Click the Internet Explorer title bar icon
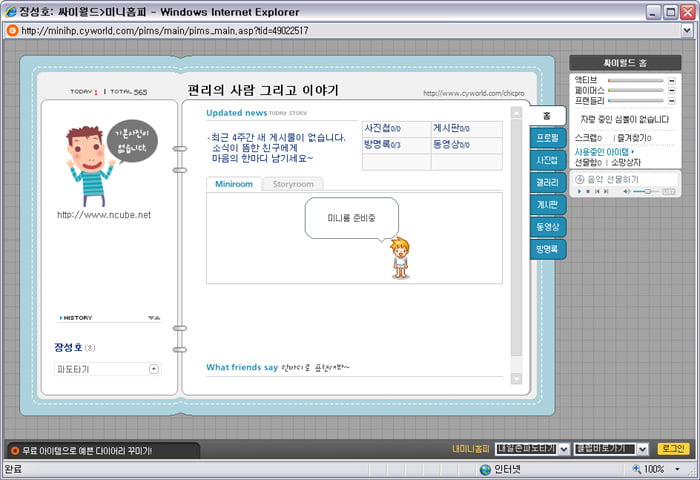The width and height of the screenshot is (700, 480). coord(10,12)
